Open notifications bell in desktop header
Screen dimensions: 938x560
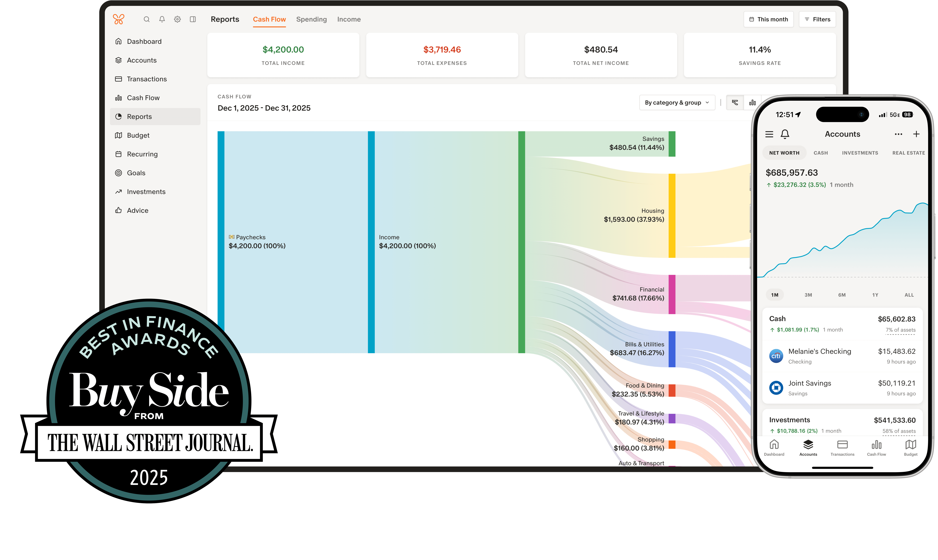click(162, 19)
